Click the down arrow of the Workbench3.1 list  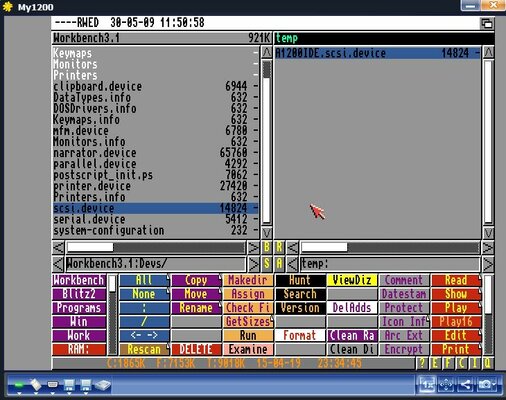(x=267, y=232)
